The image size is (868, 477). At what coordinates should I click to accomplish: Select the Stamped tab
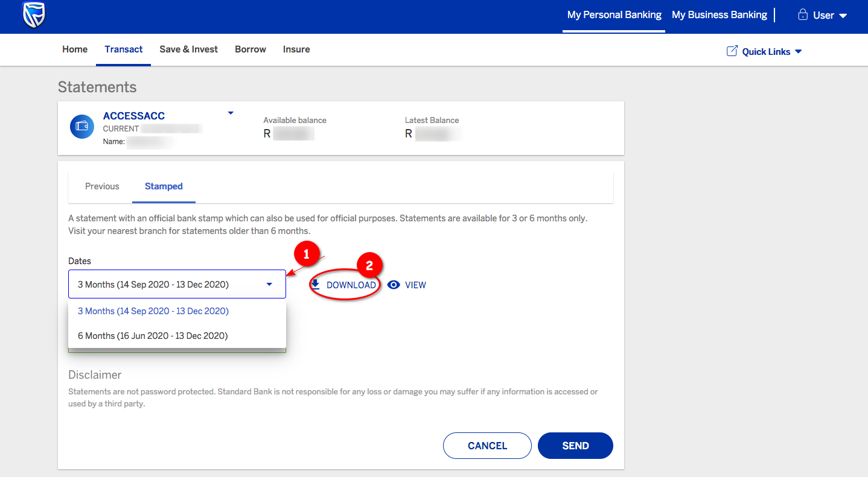click(x=164, y=186)
